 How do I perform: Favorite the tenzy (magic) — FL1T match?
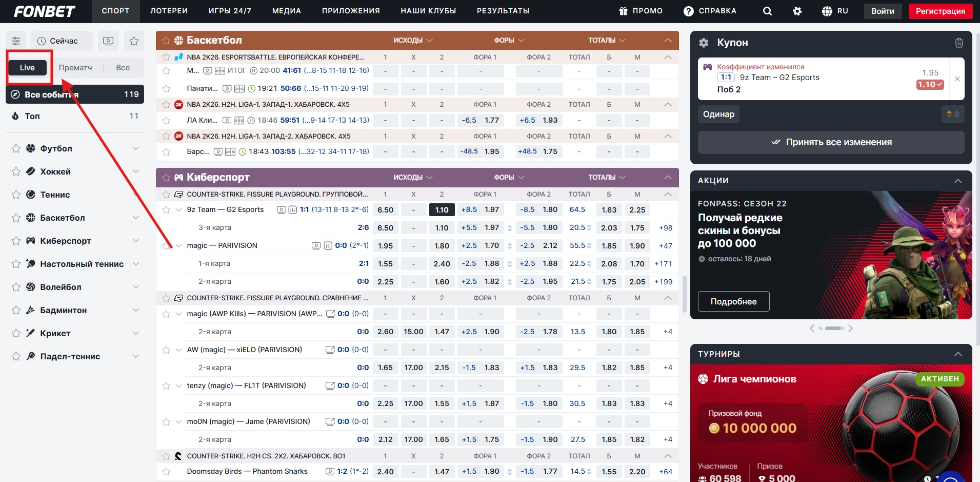coord(166,386)
